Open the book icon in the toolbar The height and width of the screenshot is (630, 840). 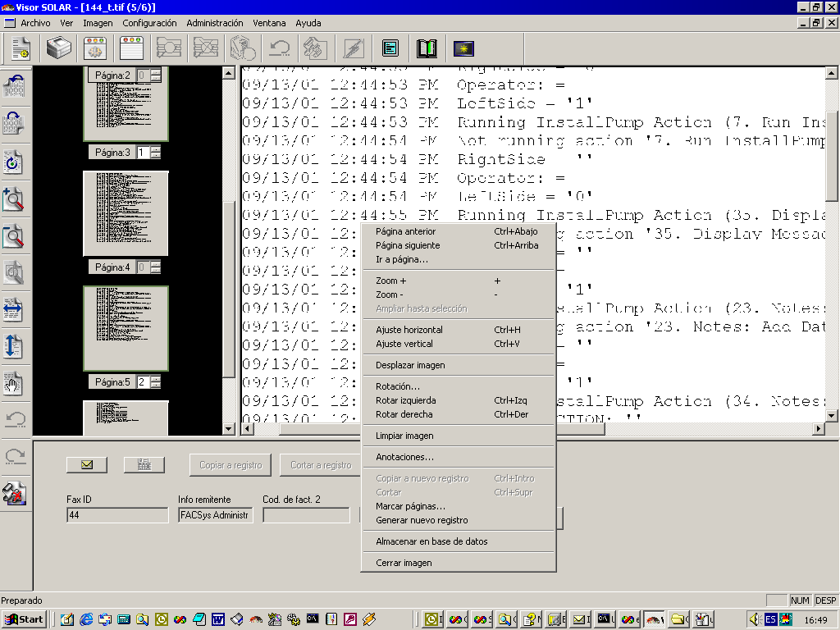[x=427, y=48]
